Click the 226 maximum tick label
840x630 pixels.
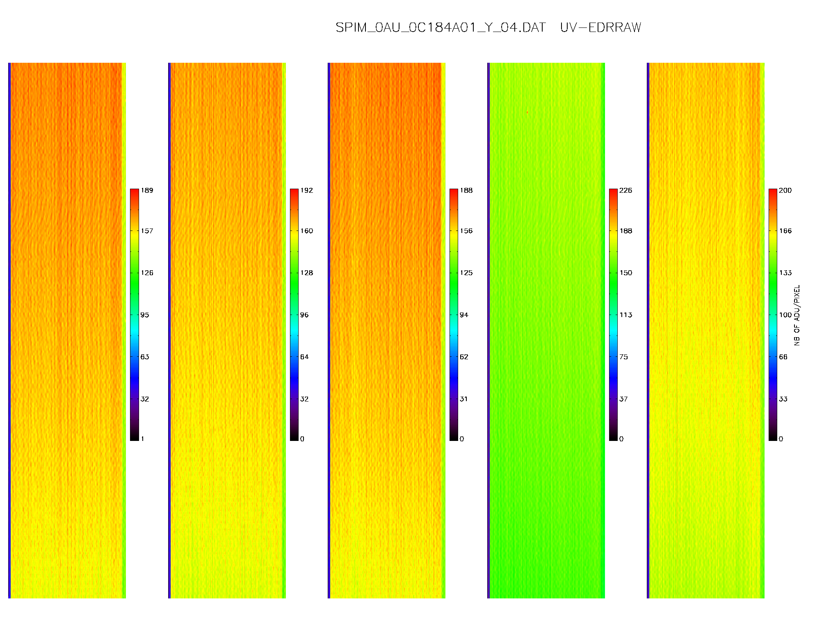coord(626,190)
